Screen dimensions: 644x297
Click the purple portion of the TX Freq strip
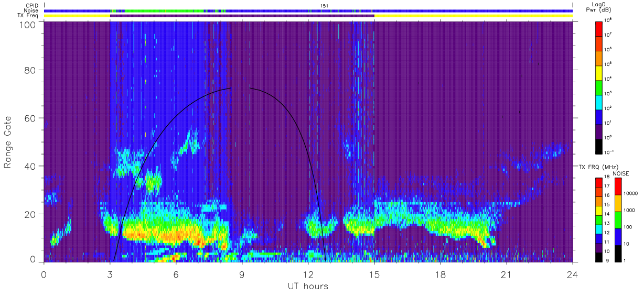[242, 16]
